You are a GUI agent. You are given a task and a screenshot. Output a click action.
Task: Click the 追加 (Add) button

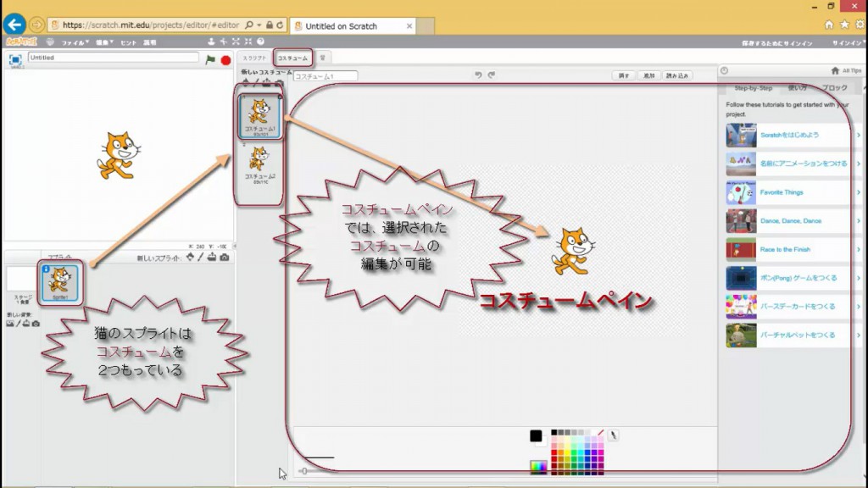(x=648, y=75)
